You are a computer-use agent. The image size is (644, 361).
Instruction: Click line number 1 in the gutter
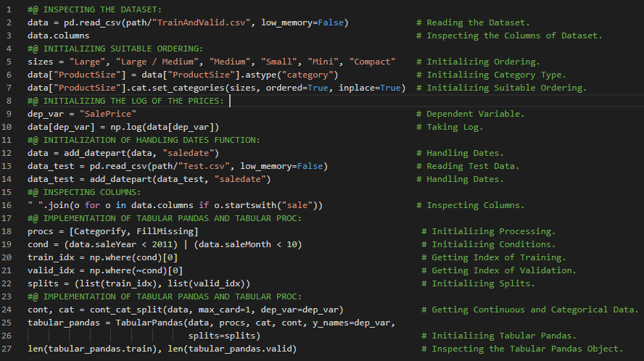pyautogui.click(x=9, y=9)
